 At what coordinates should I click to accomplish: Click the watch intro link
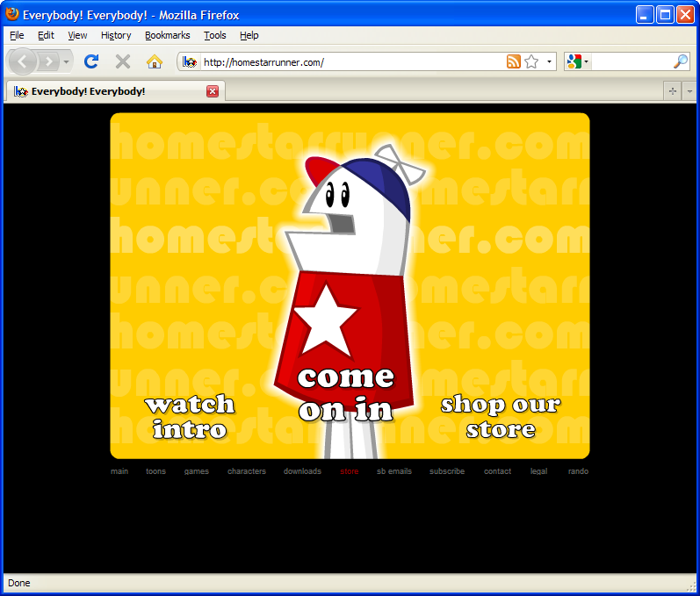pos(190,417)
